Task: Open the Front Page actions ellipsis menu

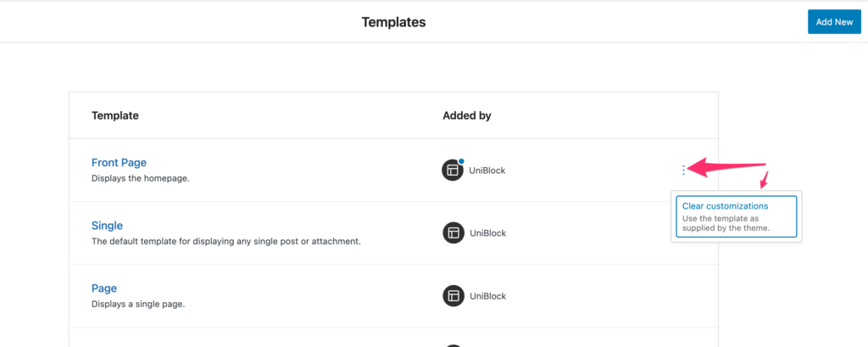Action: 684,171
